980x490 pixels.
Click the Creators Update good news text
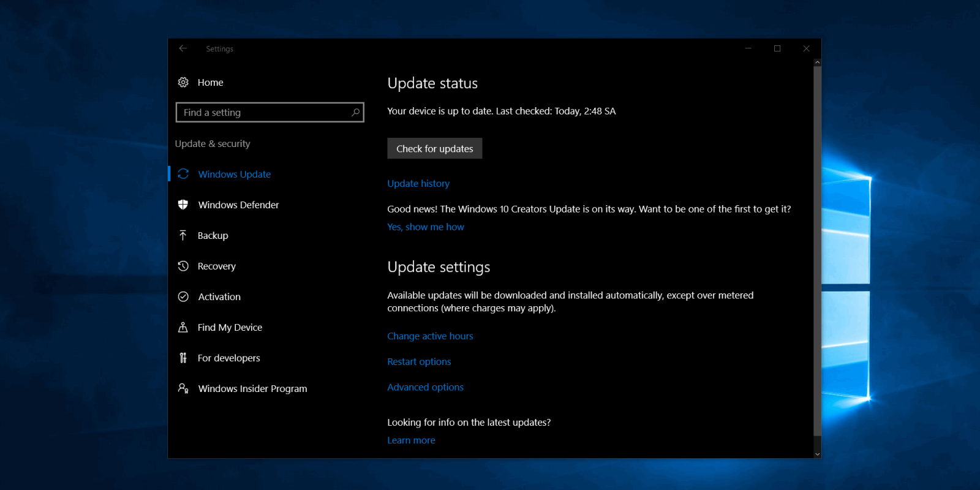[x=589, y=209]
